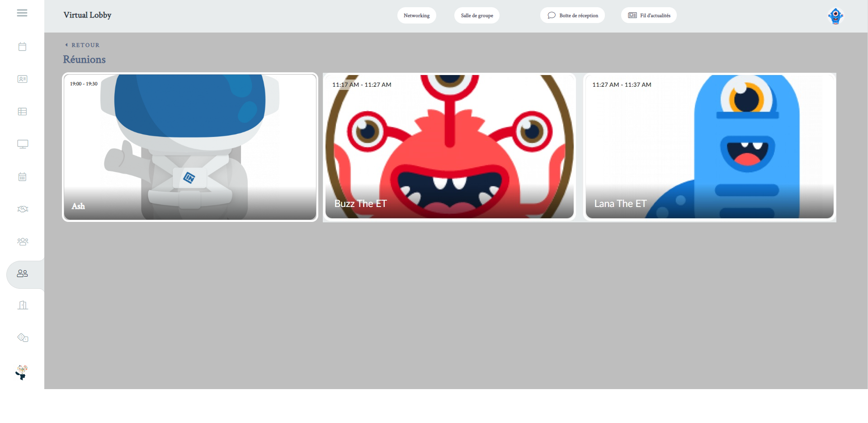Open the building icon in sidebar
This screenshot has width=868, height=423.
pyautogui.click(x=23, y=305)
